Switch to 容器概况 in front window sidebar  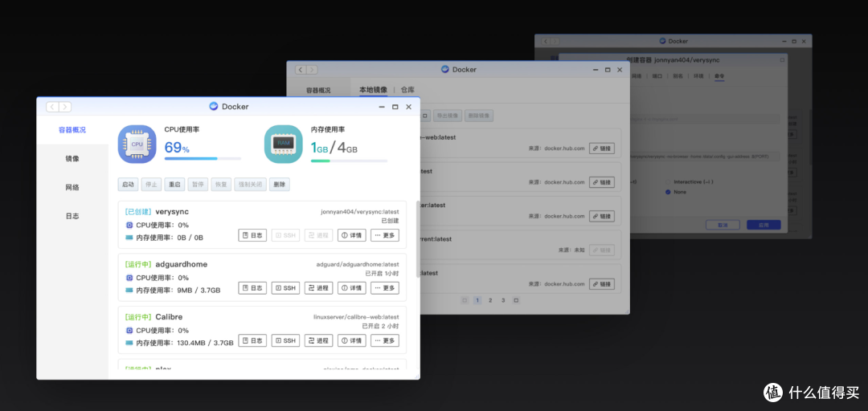tap(72, 130)
